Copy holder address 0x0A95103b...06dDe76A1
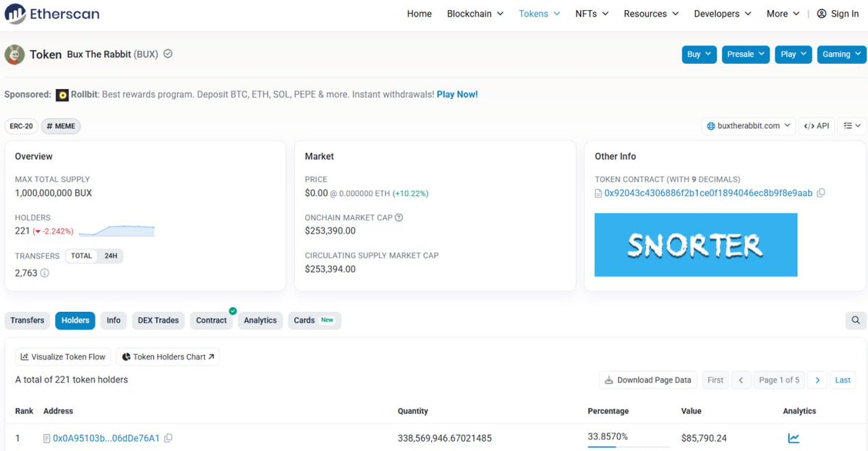Screen dimensions: 868x451 (x=169, y=438)
